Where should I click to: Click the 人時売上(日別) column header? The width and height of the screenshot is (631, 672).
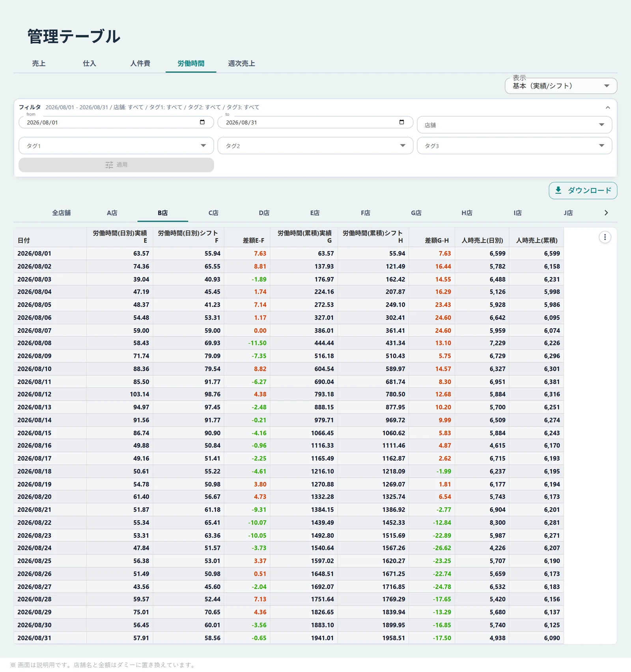click(482, 237)
